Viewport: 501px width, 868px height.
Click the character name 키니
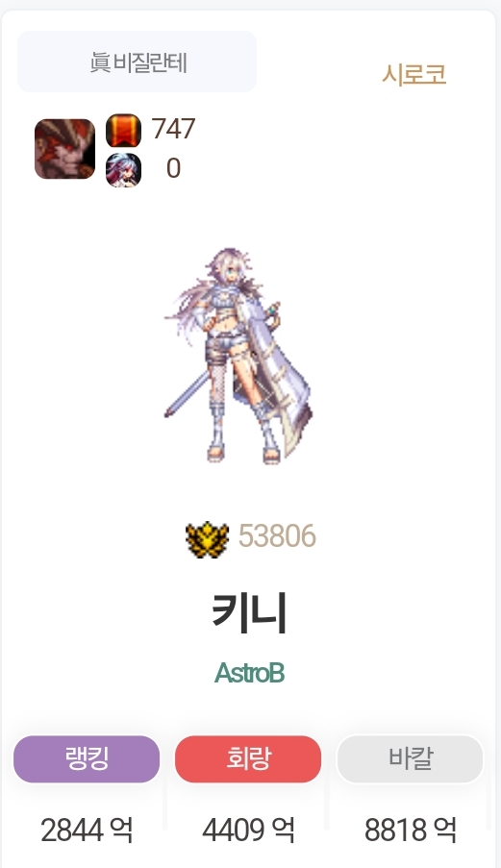[x=249, y=613]
